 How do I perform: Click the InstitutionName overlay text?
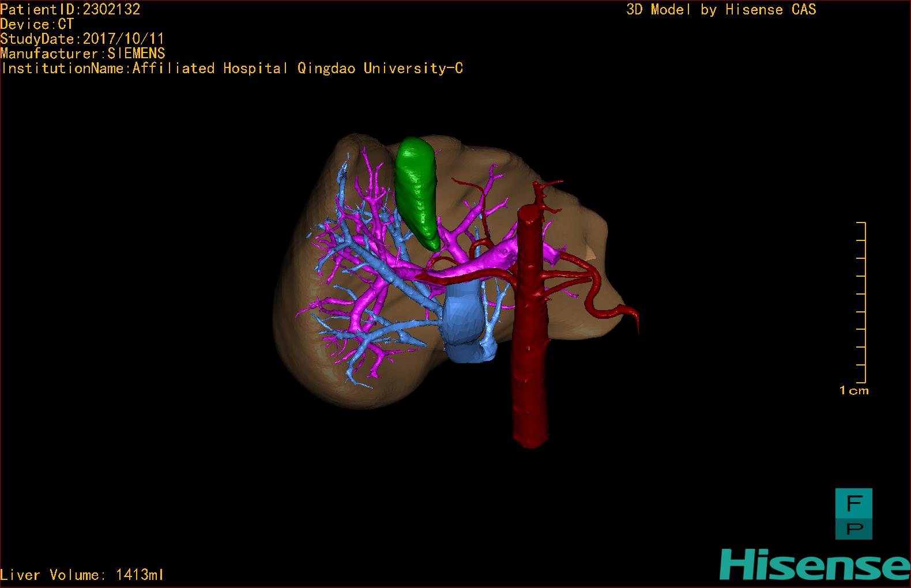231,69
